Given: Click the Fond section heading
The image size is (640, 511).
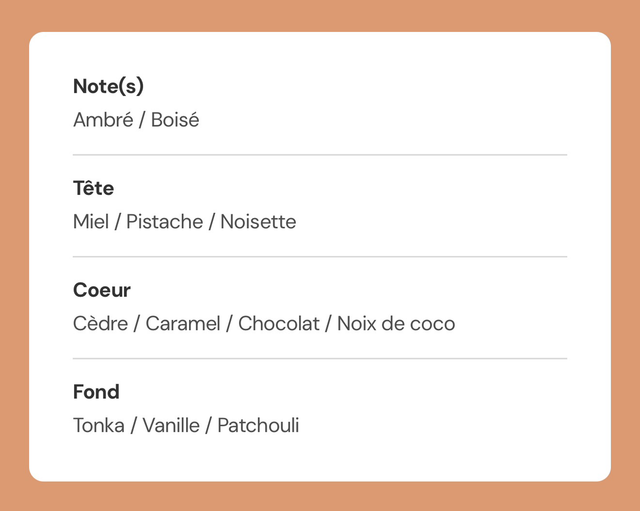Looking at the screenshot, I should [96, 392].
